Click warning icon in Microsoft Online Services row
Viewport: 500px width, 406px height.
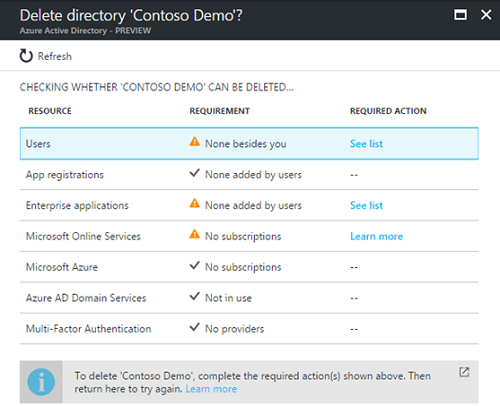coord(195,234)
